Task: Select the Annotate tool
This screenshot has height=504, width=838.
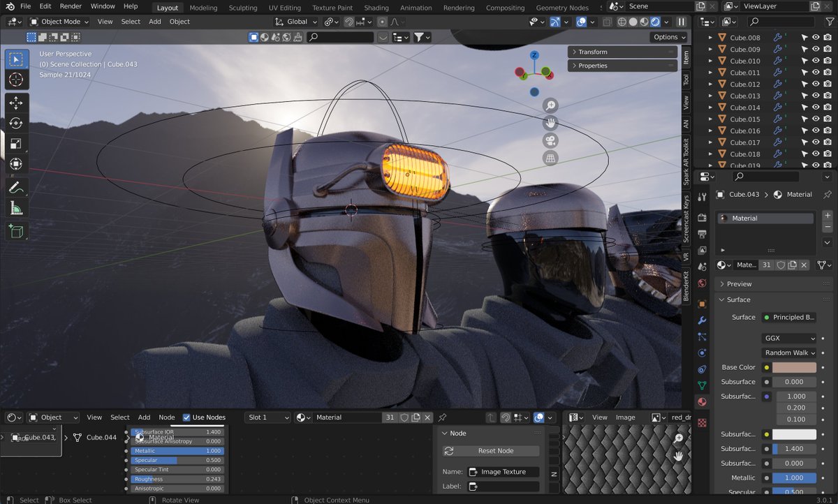Action: (16, 188)
